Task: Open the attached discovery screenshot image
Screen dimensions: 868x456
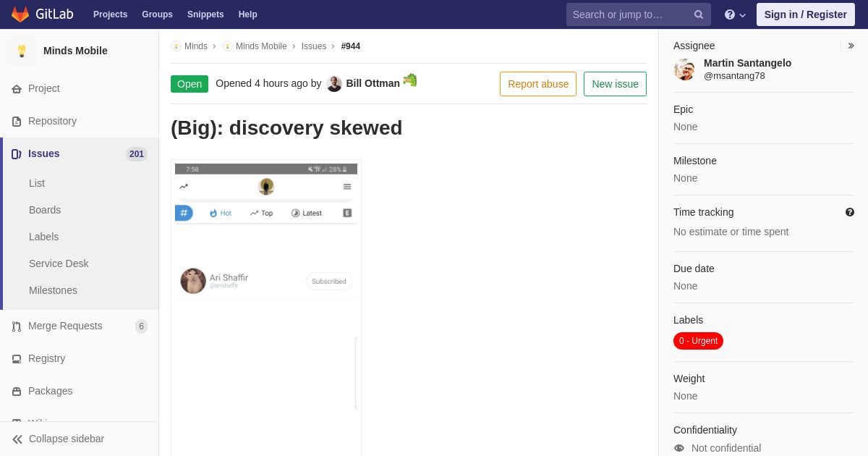Action: coord(266,308)
